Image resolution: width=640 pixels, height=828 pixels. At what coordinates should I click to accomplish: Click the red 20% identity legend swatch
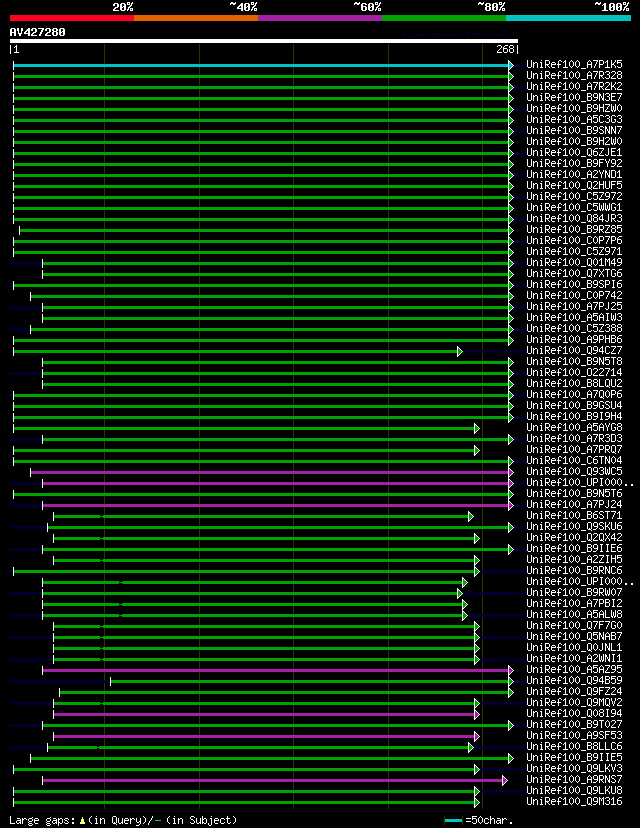pyautogui.click(x=72, y=18)
